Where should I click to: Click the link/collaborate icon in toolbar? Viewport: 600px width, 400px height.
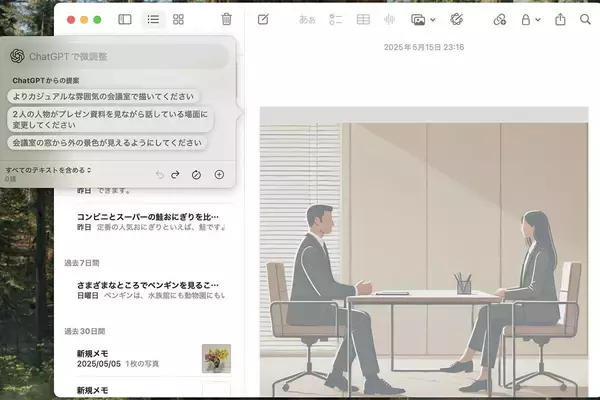(500, 19)
